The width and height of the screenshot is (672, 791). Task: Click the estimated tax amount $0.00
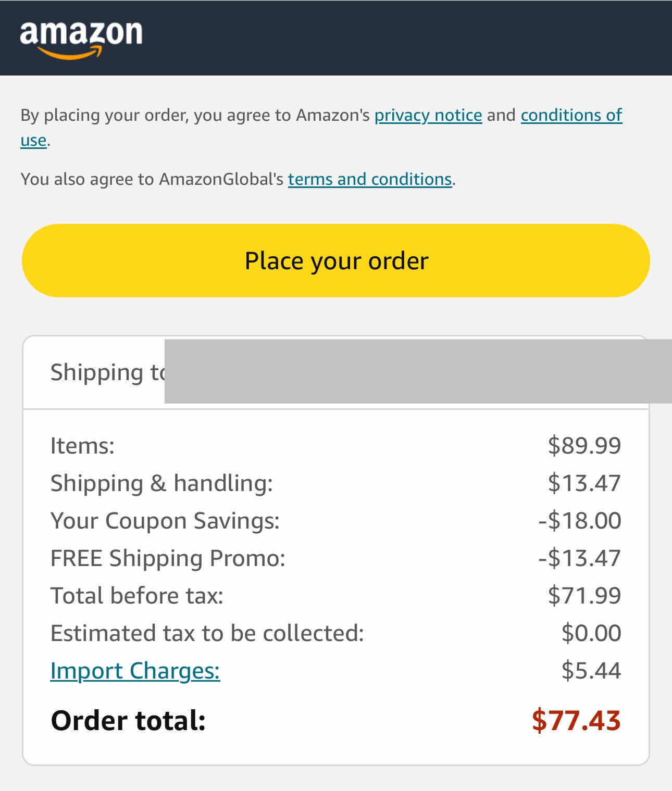(x=591, y=633)
